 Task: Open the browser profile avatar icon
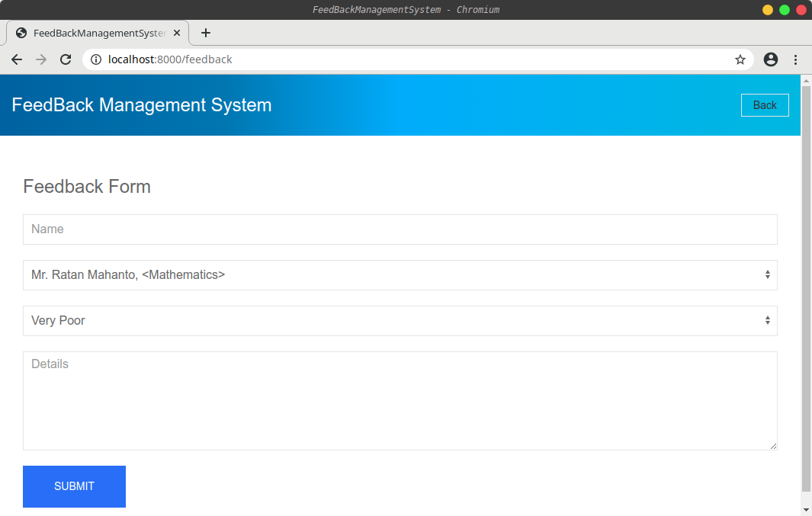(770, 59)
